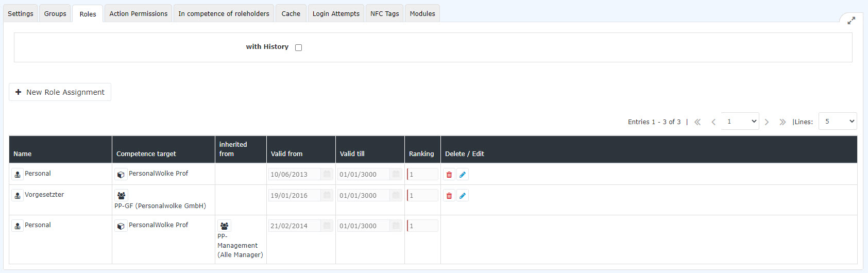Click Valid till field in the 10/06/2013 row

(364, 174)
